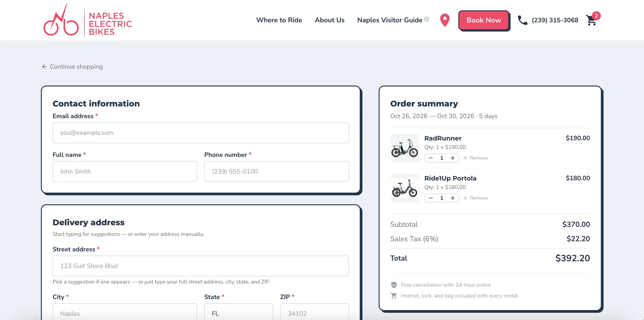This screenshot has width=644, height=320.
Task: Click the phone handset icon in header
Action: pos(522,20)
